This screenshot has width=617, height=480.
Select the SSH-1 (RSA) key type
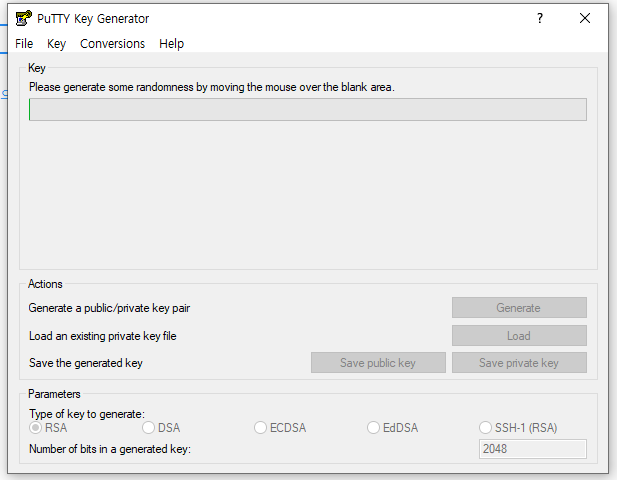[x=518, y=428]
